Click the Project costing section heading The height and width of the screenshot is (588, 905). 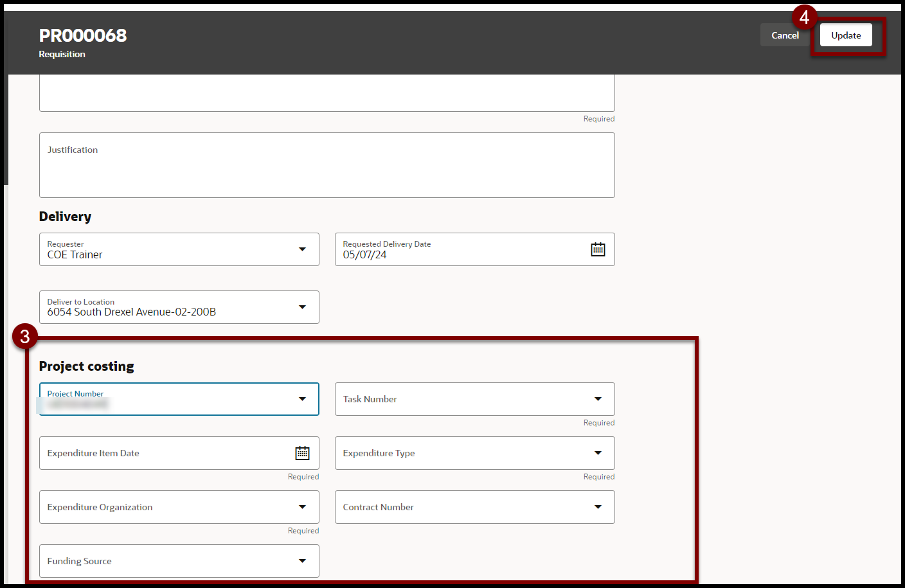[86, 366]
